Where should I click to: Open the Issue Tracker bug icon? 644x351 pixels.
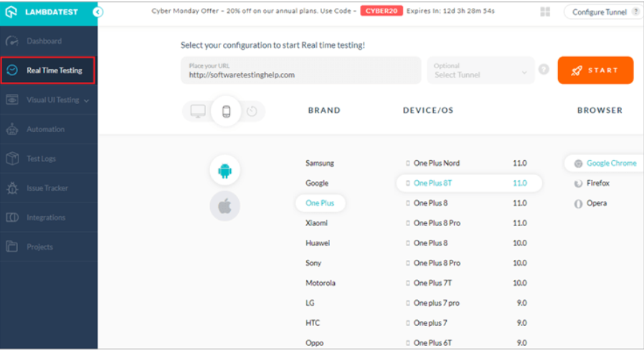(x=12, y=188)
